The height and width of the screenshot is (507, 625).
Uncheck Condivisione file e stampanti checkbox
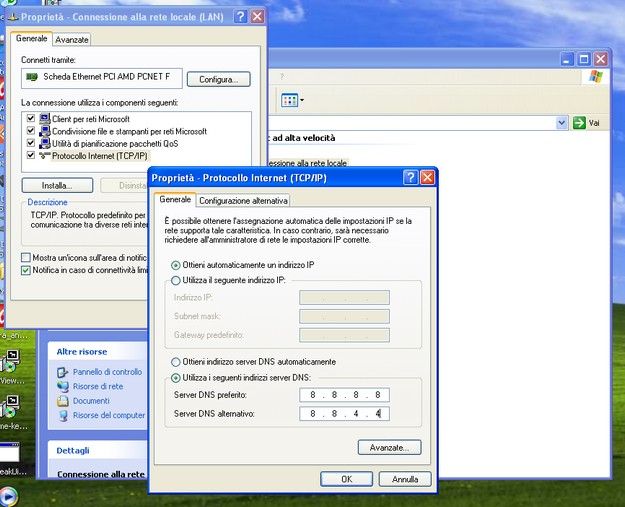[x=31, y=131]
